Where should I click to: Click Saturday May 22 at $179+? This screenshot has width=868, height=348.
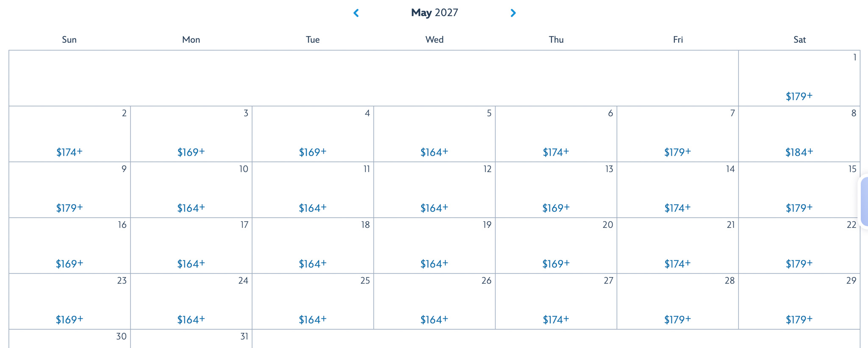[x=799, y=246]
